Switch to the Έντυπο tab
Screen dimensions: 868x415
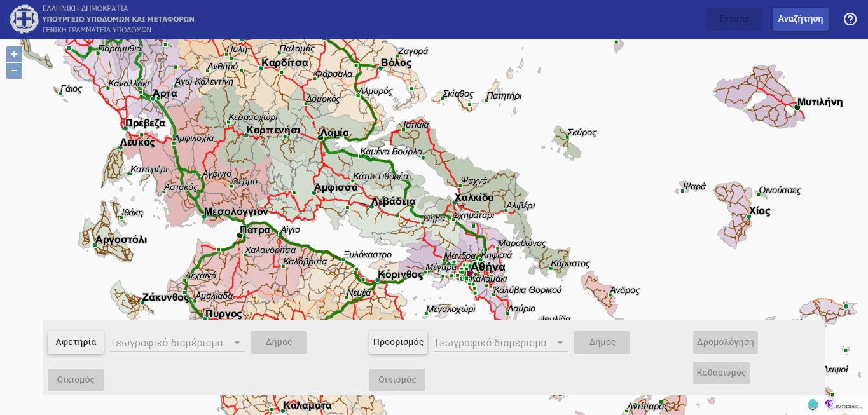click(x=734, y=19)
